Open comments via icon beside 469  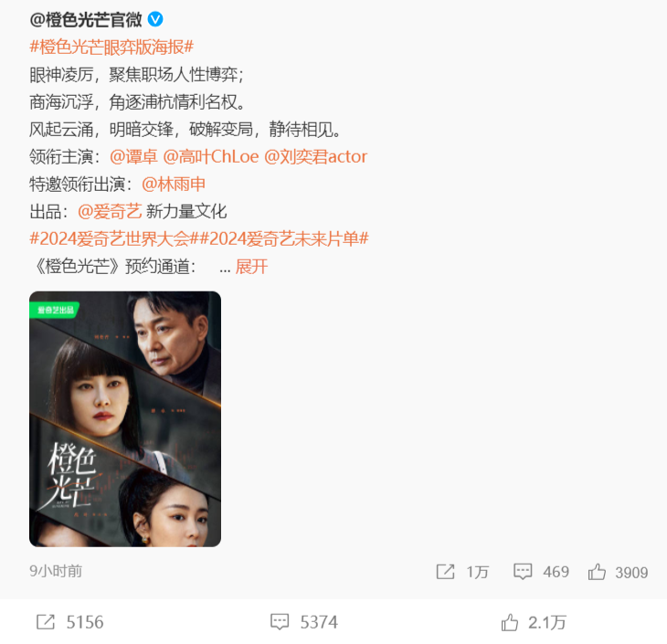(x=523, y=572)
